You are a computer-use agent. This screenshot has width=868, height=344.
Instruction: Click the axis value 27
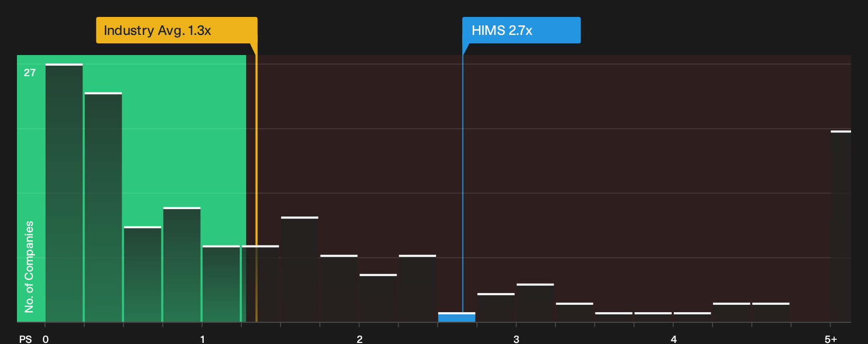coord(30,73)
